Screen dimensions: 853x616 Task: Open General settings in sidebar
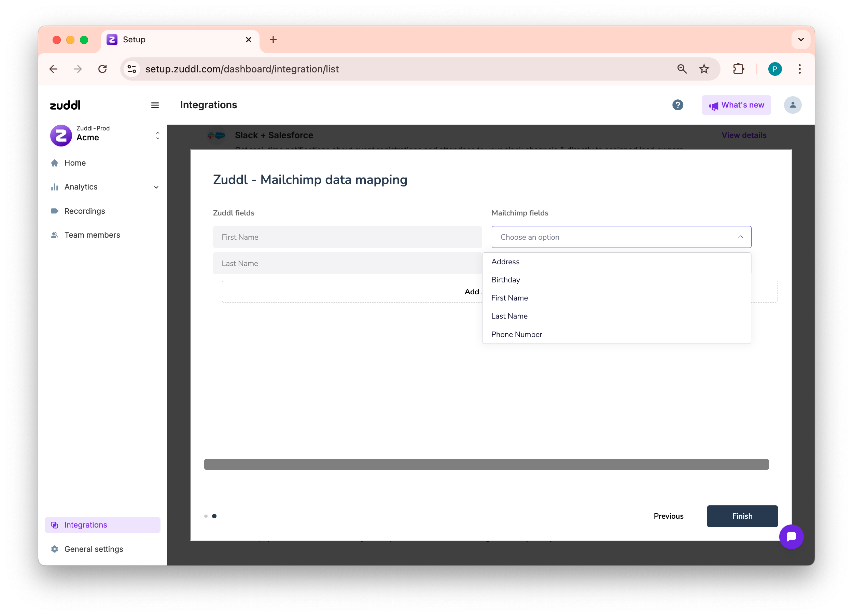(94, 549)
